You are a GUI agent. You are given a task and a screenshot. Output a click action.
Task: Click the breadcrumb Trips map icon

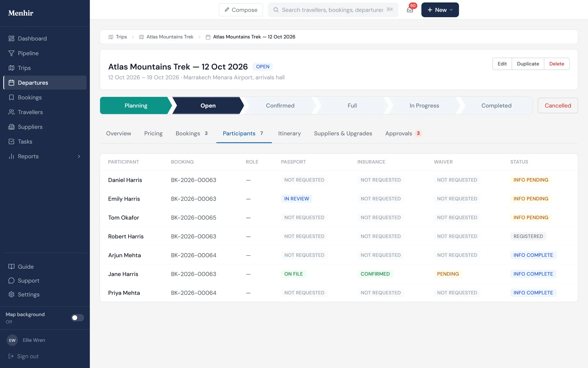pos(111,37)
